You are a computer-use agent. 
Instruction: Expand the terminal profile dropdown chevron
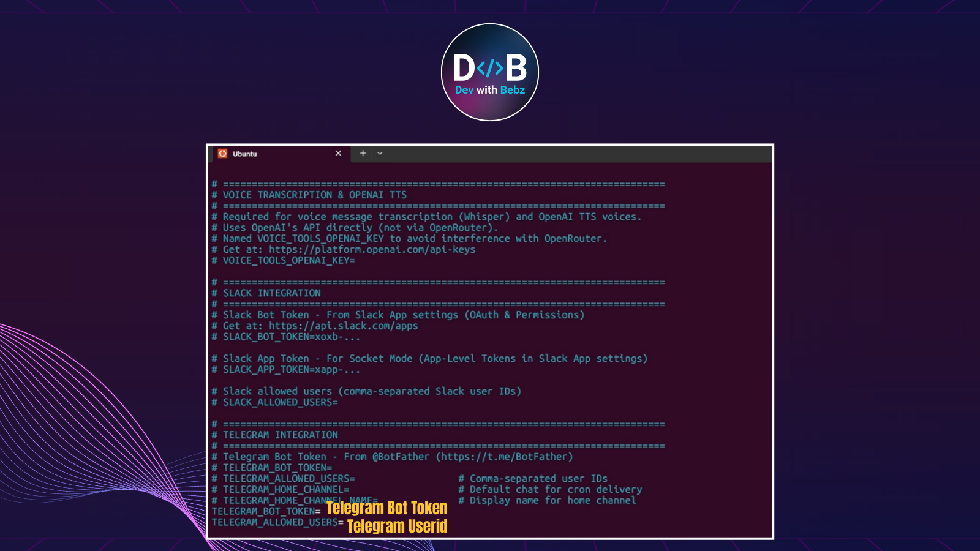point(380,153)
